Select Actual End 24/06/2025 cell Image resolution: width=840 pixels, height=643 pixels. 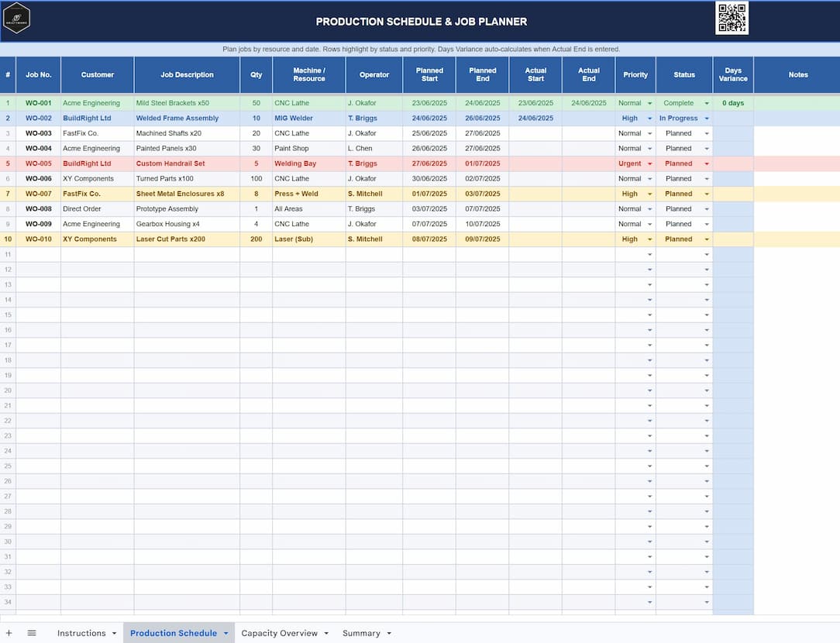(x=589, y=103)
